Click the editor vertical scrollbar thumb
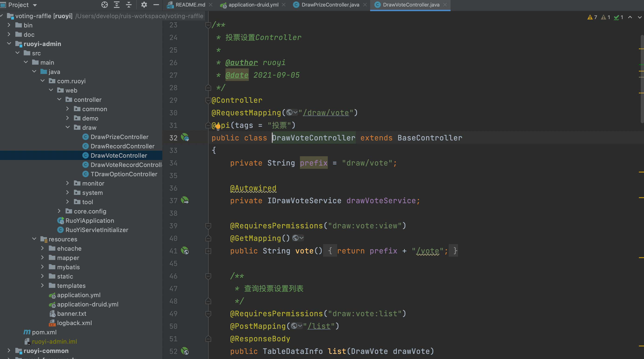This screenshot has width=644, height=359. [x=642, y=79]
